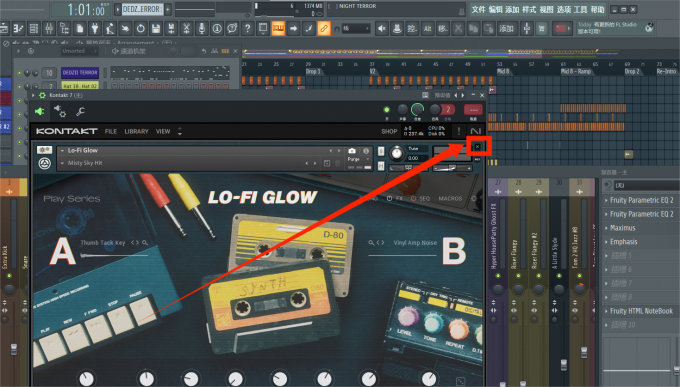The image size is (680, 387).
Task: Toggle the instrument Solo S button
Action: click(381, 151)
